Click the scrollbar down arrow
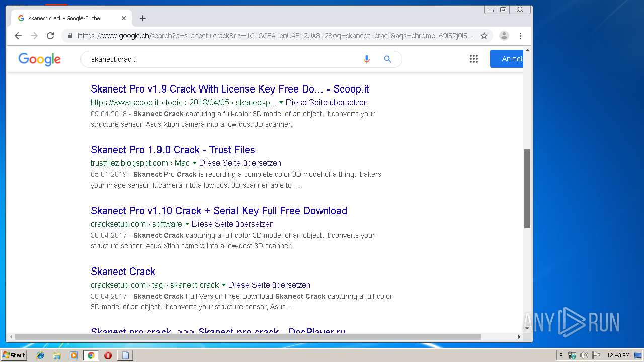644x362 pixels. (x=527, y=329)
